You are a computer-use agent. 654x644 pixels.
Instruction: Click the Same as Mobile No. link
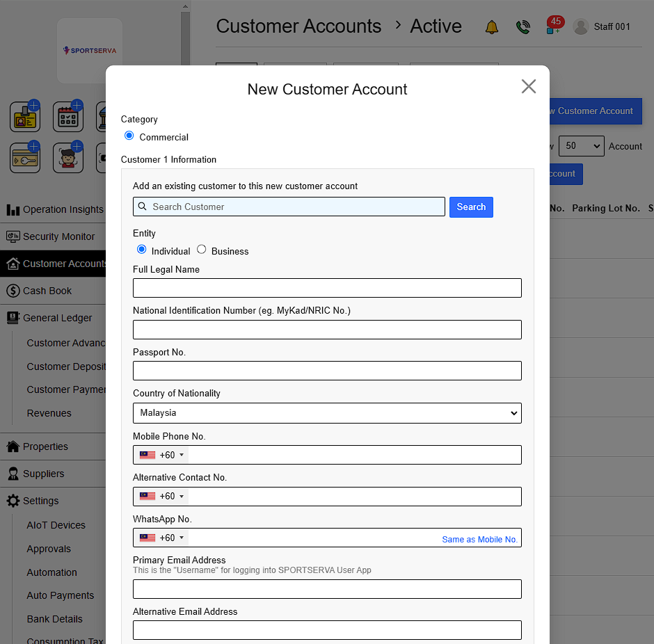[479, 539]
